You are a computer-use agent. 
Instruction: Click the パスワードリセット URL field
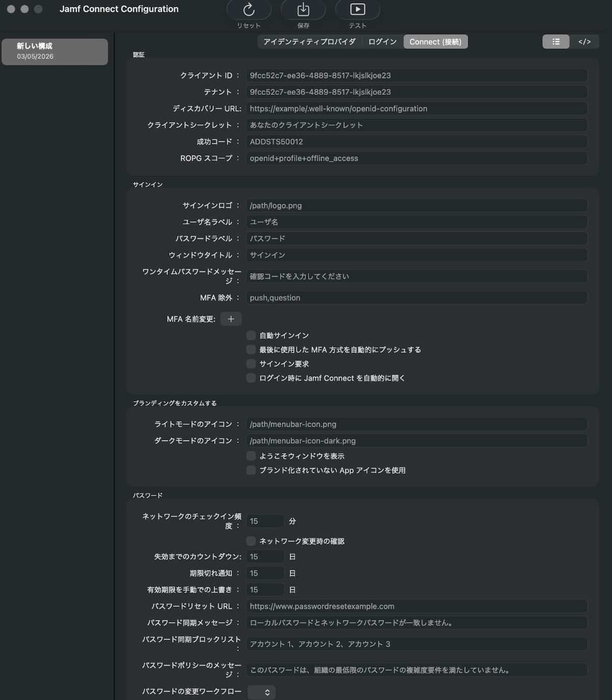coord(416,606)
